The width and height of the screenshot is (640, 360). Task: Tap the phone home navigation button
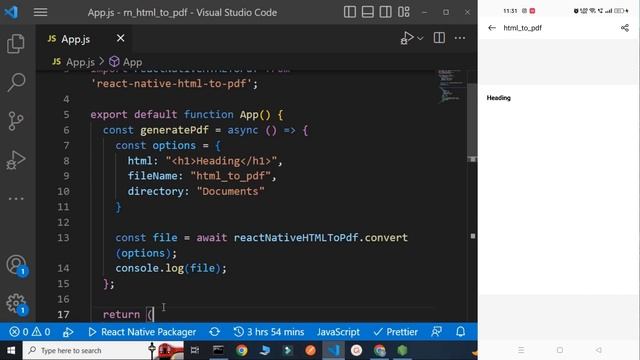(560, 350)
